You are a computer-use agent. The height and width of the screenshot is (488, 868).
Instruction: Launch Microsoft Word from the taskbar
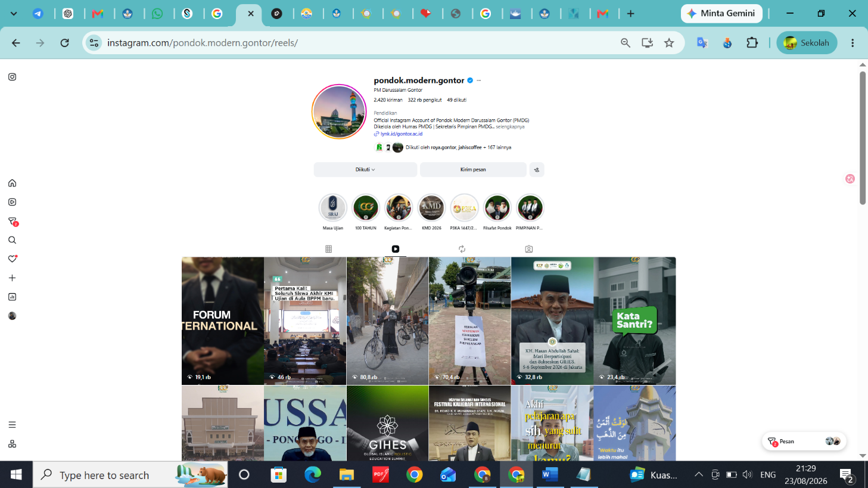(549, 475)
